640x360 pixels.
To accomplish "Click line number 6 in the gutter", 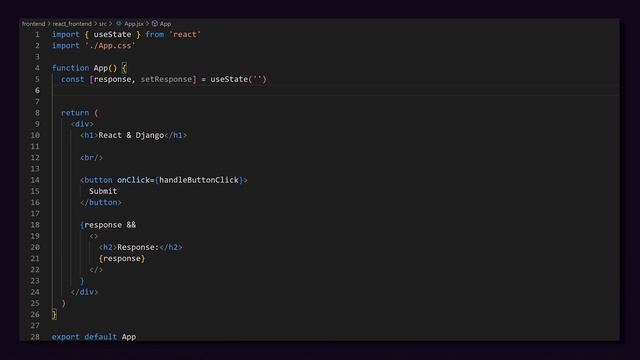I will (37, 91).
